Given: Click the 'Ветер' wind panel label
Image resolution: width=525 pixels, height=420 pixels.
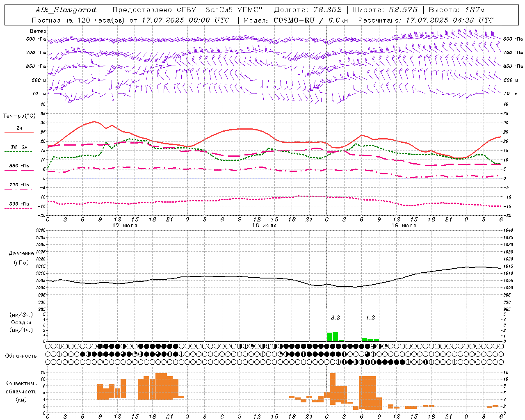Looking at the screenshot, I should point(38,31).
